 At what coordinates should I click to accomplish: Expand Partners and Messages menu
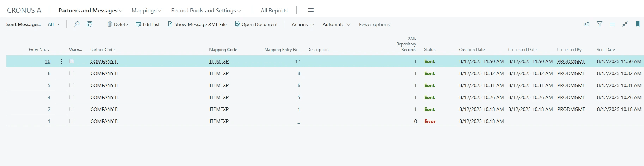tap(90, 10)
